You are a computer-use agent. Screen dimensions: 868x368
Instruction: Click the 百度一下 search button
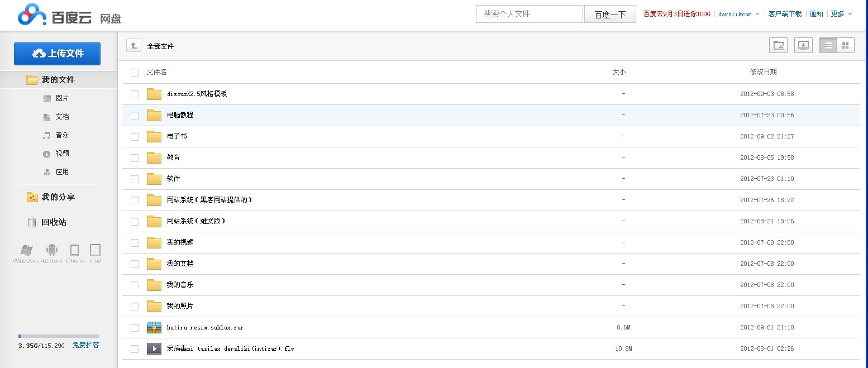(x=610, y=15)
